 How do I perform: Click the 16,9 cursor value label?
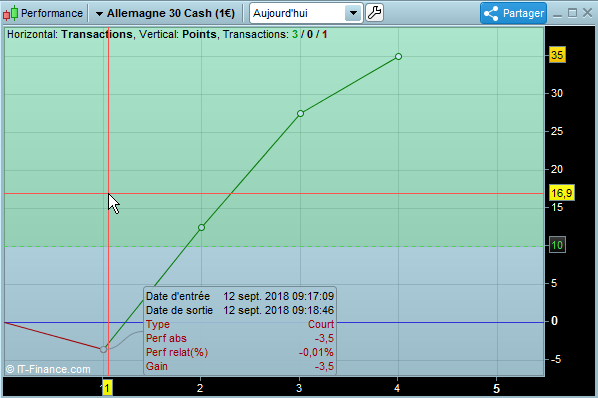coord(561,193)
